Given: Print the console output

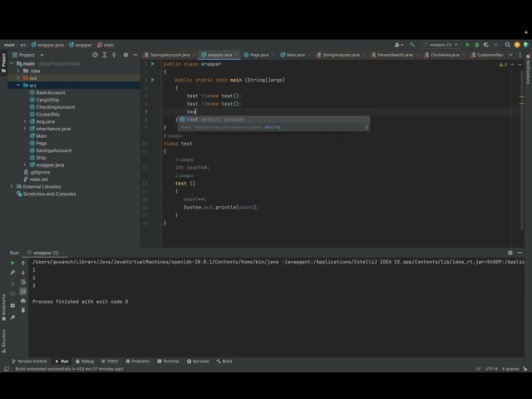Looking at the screenshot, I should click(x=23, y=301).
